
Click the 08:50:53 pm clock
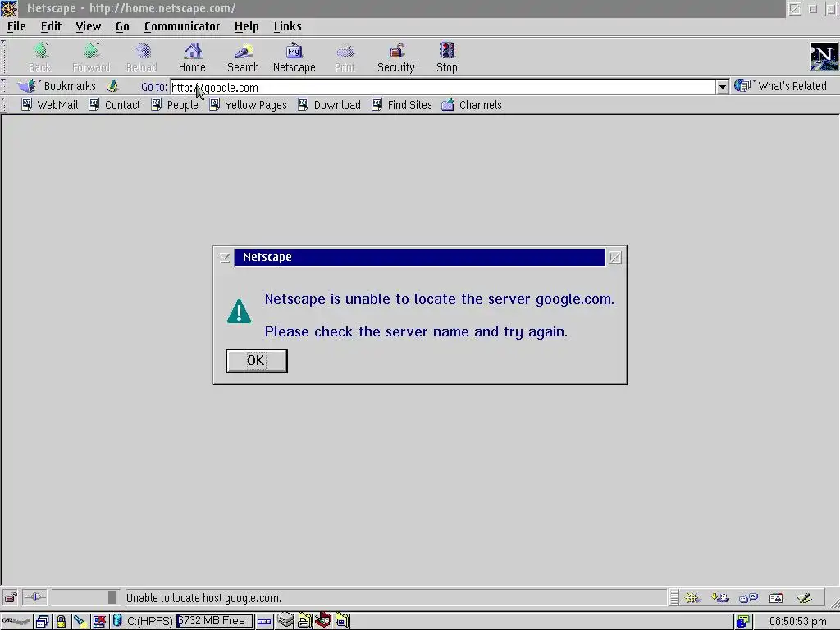(798, 622)
